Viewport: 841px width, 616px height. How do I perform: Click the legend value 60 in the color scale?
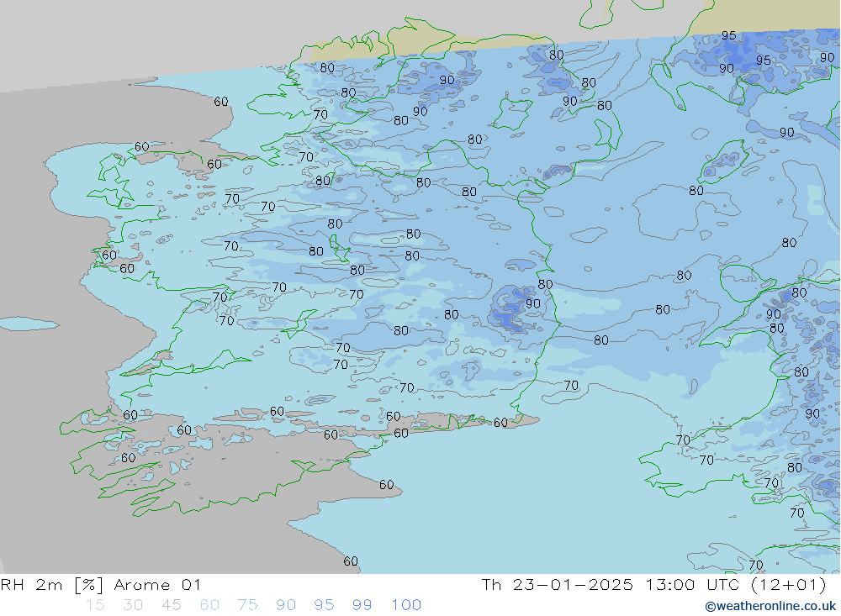(209, 605)
